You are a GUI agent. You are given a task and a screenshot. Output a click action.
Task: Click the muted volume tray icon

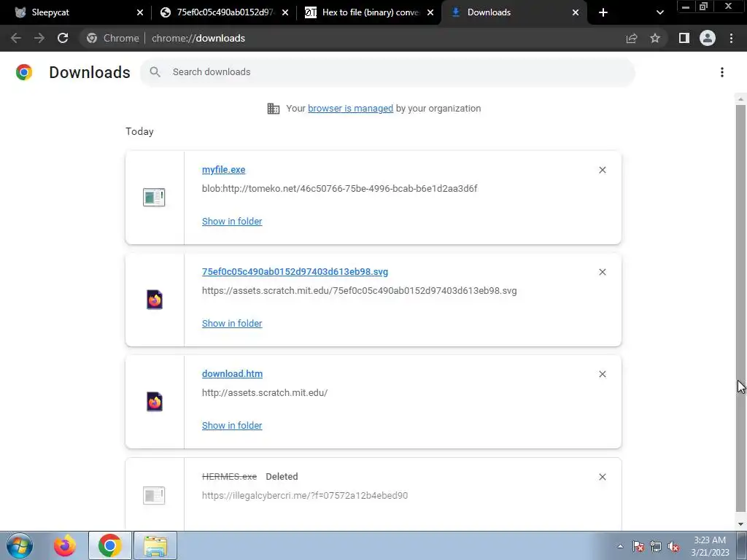click(x=673, y=546)
